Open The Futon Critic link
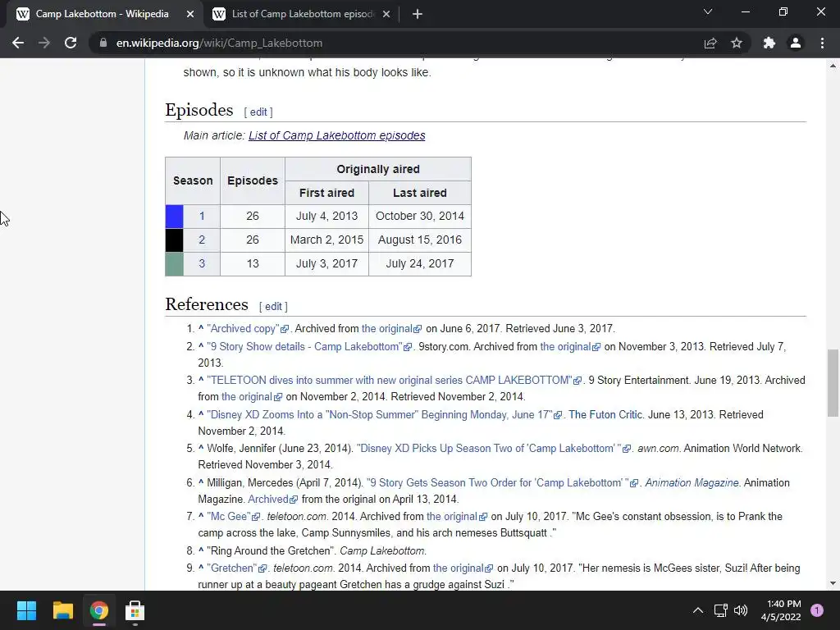Image resolution: width=840 pixels, height=630 pixels. tap(605, 414)
